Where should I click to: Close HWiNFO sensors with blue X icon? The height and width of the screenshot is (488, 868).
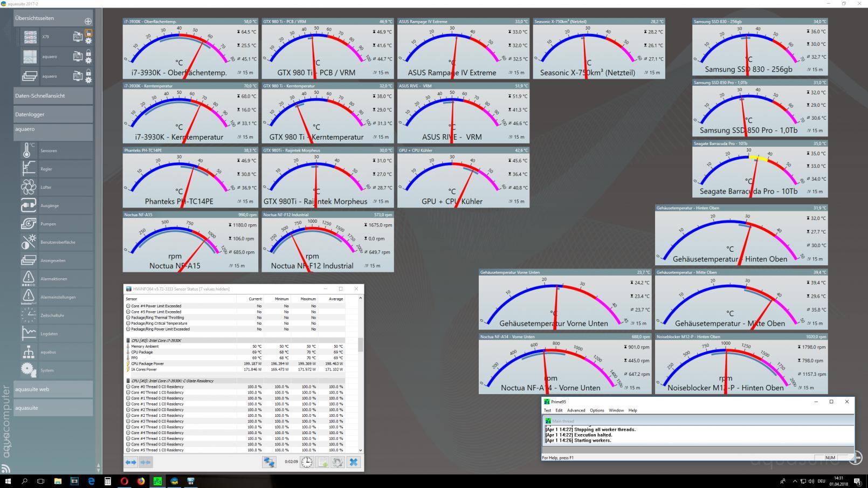(x=353, y=462)
